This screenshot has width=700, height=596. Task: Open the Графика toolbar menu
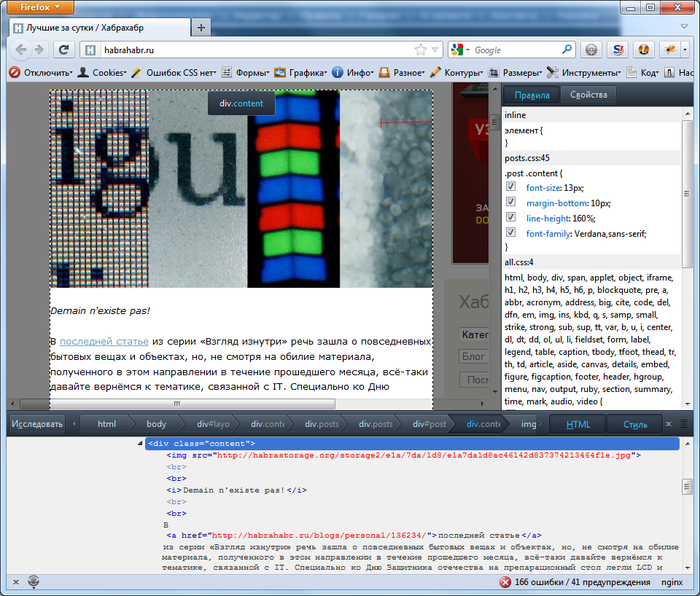click(x=300, y=72)
